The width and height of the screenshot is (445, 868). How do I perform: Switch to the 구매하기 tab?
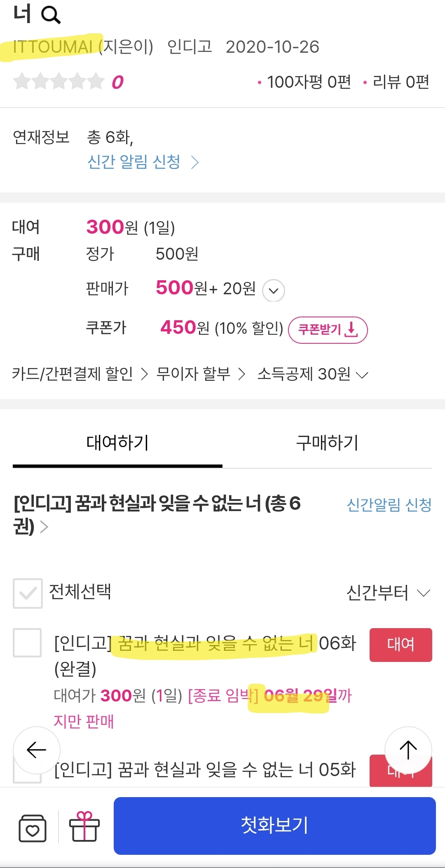327,443
